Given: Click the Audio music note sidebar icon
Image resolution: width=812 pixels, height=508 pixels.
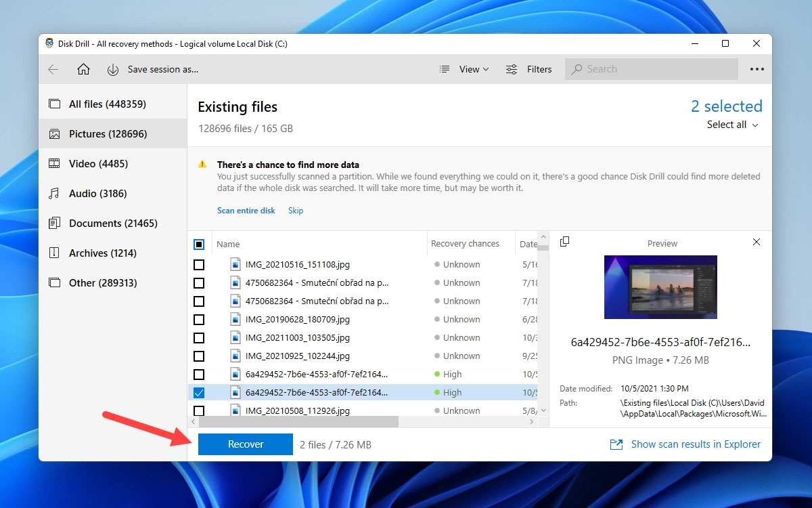Looking at the screenshot, I should point(54,194).
